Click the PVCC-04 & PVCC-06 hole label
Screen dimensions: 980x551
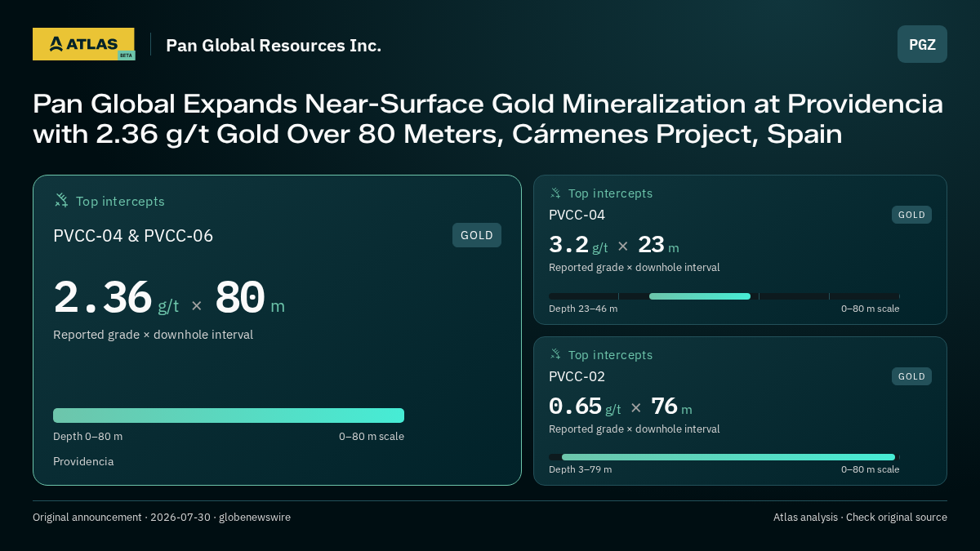coord(133,236)
